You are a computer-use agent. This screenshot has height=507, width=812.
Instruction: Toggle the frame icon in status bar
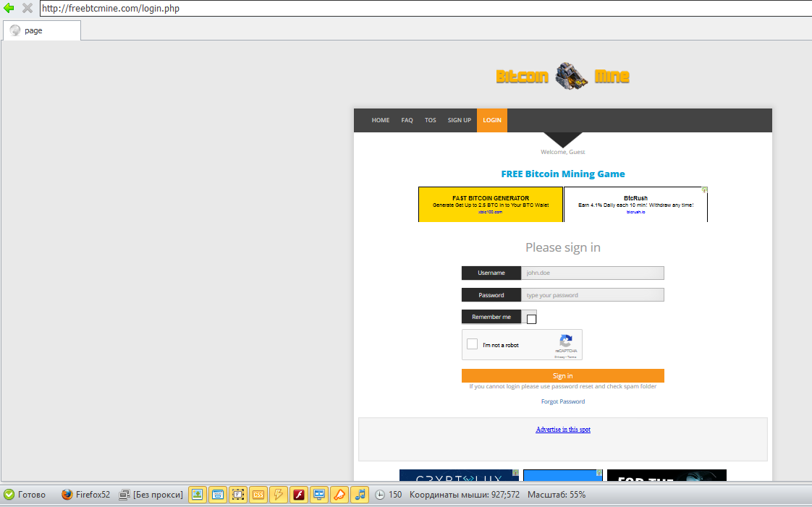(x=237, y=495)
